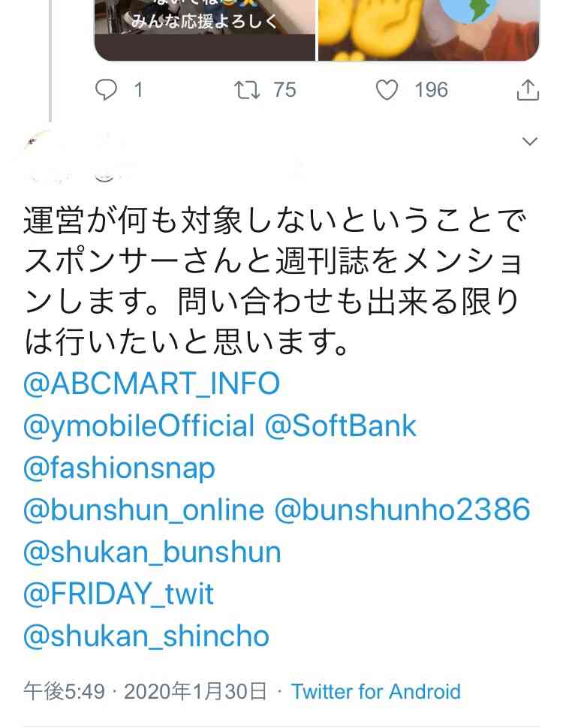The width and height of the screenshot is (563, 728).
Task: Go to the @bunshun_online mention
Action: click(x=144, y=510)
